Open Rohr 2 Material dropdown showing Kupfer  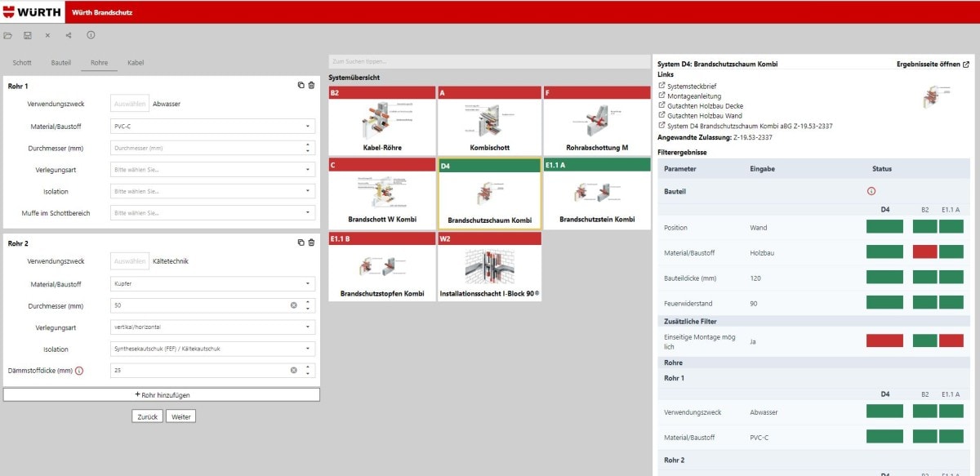pyautogui.click(x=212, y=283)
